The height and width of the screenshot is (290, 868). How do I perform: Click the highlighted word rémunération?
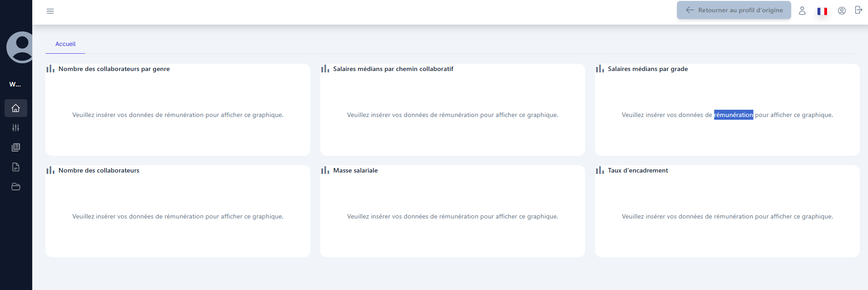tap(733, 115)
